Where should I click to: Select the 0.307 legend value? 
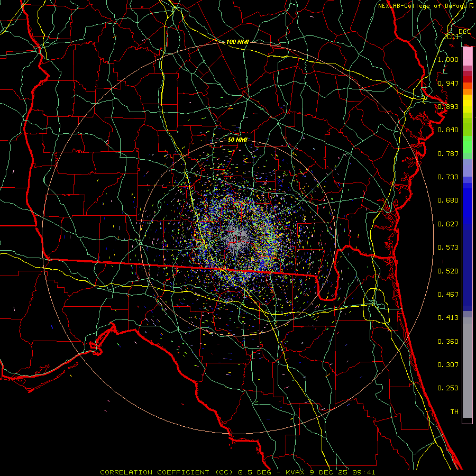tap(448, 365)
